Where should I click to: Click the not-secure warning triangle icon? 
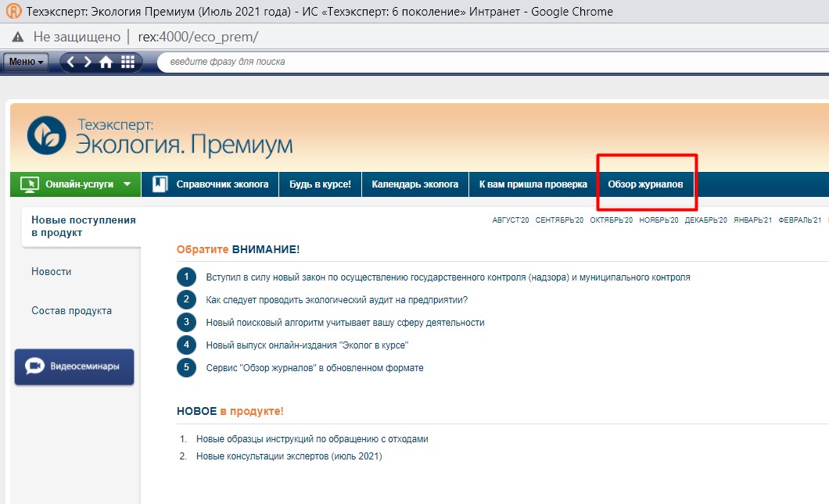[18, 37]
